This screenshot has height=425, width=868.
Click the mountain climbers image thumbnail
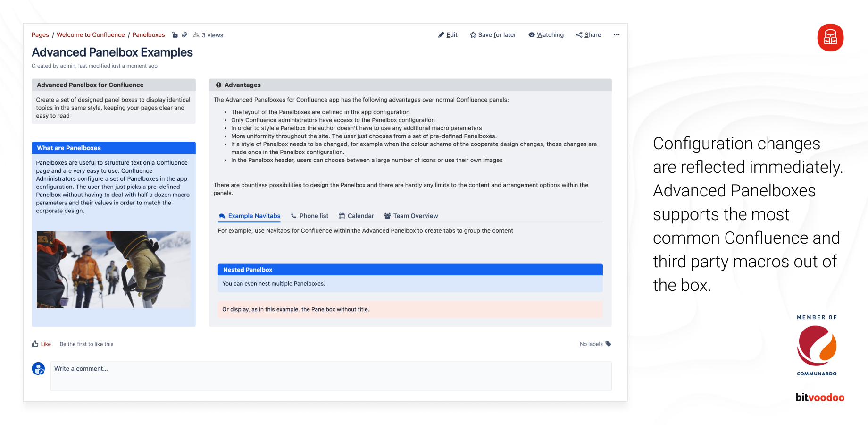tap(113, 269)
